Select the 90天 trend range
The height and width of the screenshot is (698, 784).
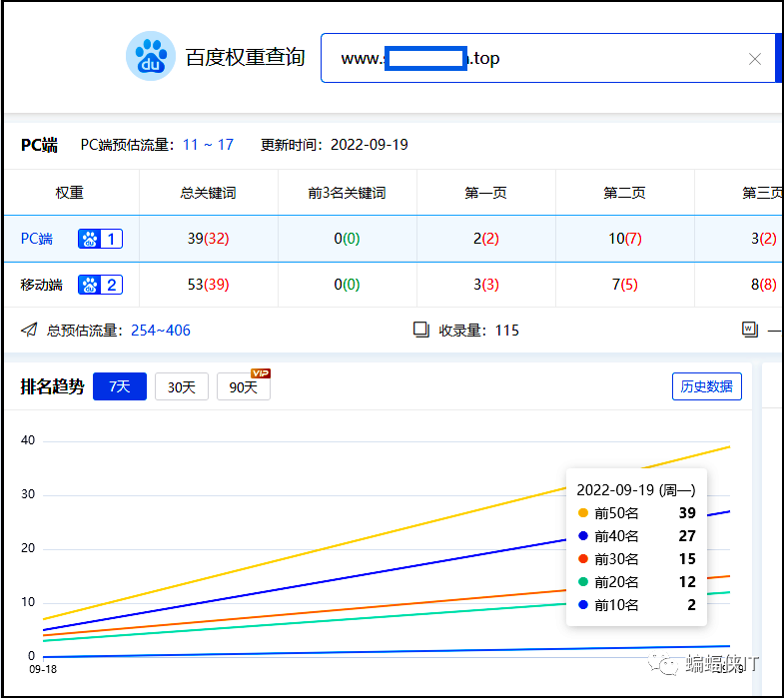pyautogui.click(x=243, y=387)
